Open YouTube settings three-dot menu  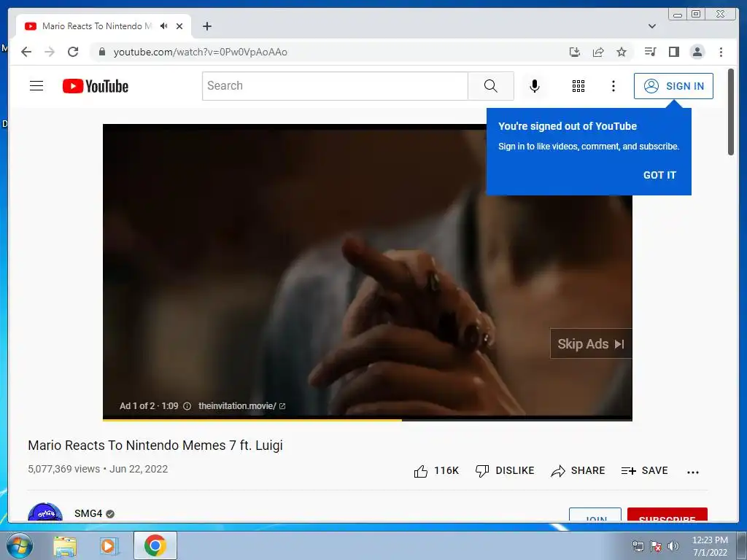click(613, 86)
